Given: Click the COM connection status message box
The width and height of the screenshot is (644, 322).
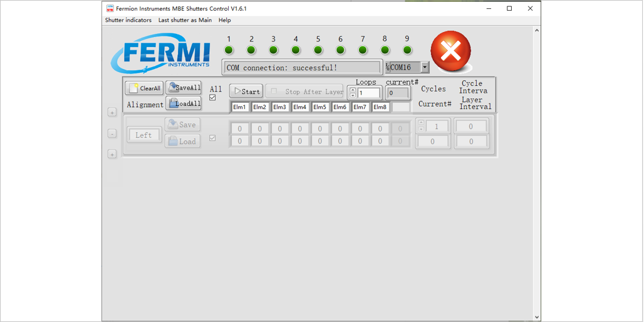Looking at the screenshot, I should click(301, 68).
